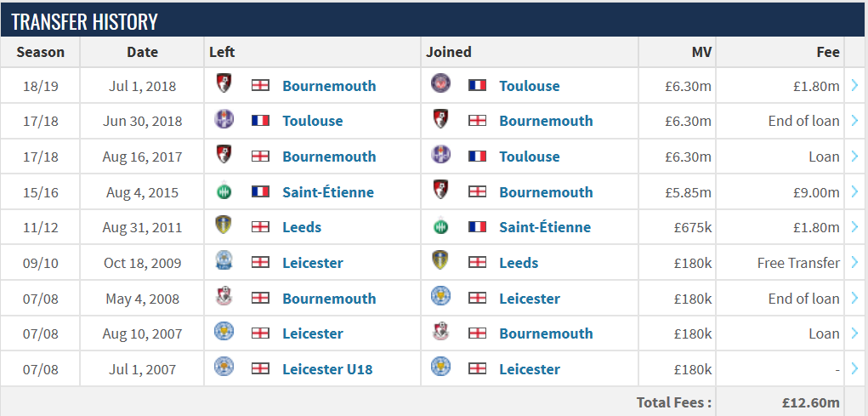The height and width of the screenshot is (416, 868).
Task: Expand arrow on the Free Transfer row
Action: pos(854,263)
